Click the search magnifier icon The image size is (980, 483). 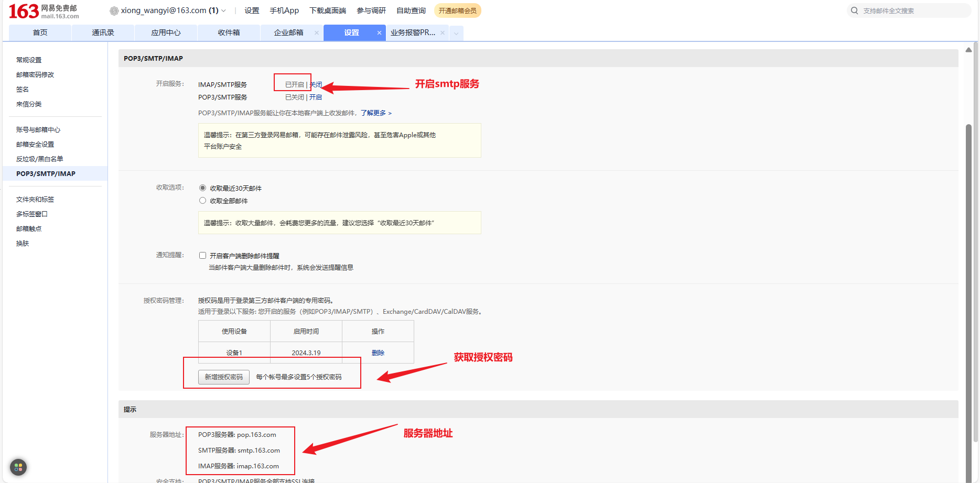[x=855, y=10]
